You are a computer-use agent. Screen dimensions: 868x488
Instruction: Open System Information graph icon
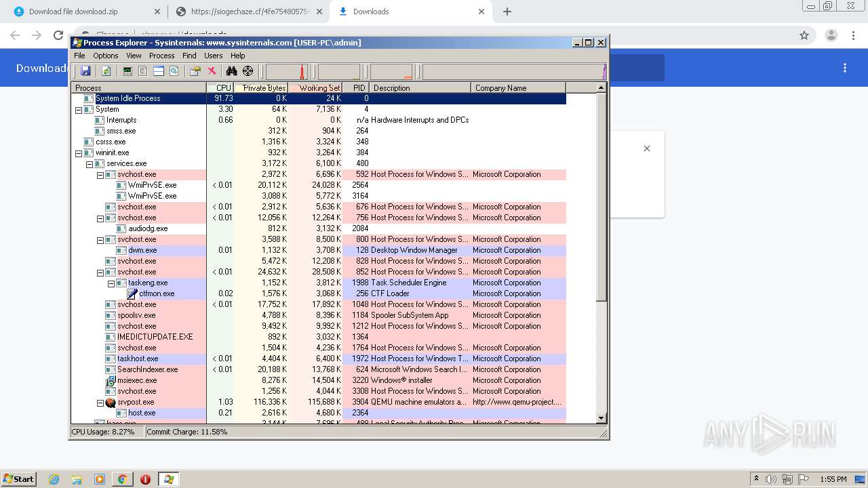click(x=127, y=71)
